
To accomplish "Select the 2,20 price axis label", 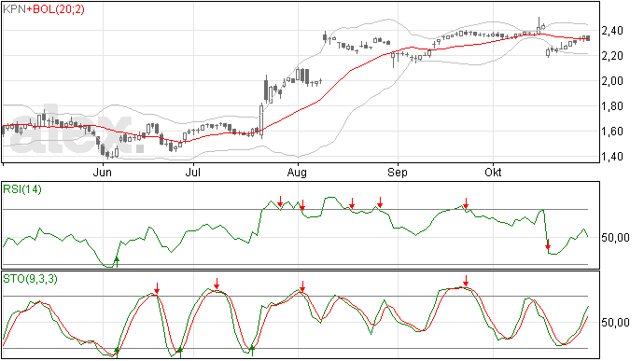I will (612, 55).
